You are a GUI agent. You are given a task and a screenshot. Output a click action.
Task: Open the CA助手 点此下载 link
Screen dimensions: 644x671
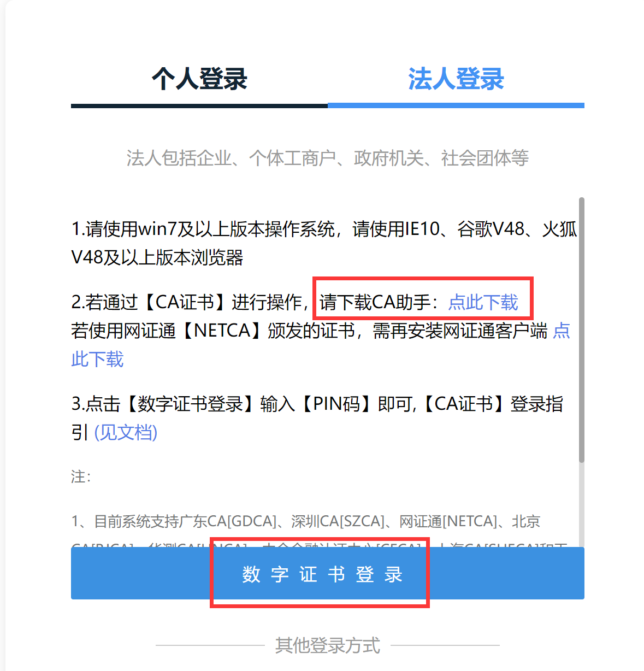click(x=483, y=302)
